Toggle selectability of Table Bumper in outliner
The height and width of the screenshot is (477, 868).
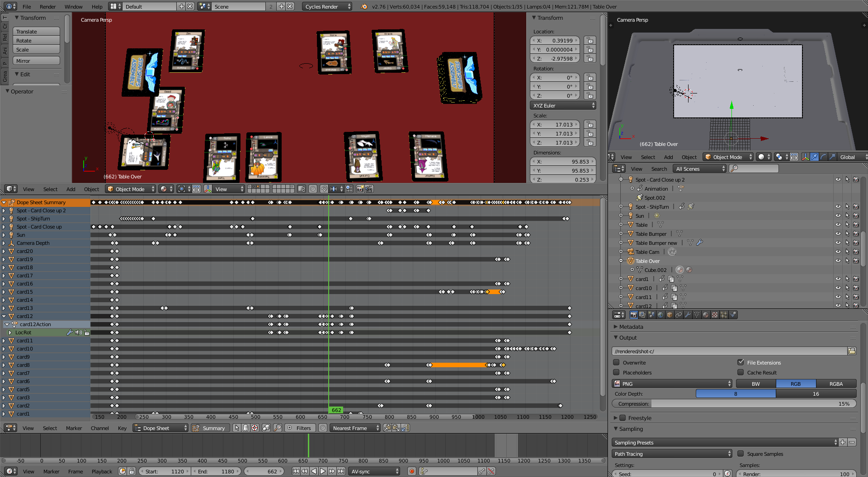click(x=847, y=234)
